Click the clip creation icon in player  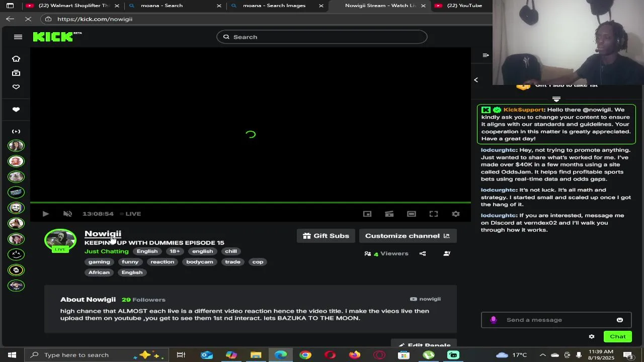point(389,214)
